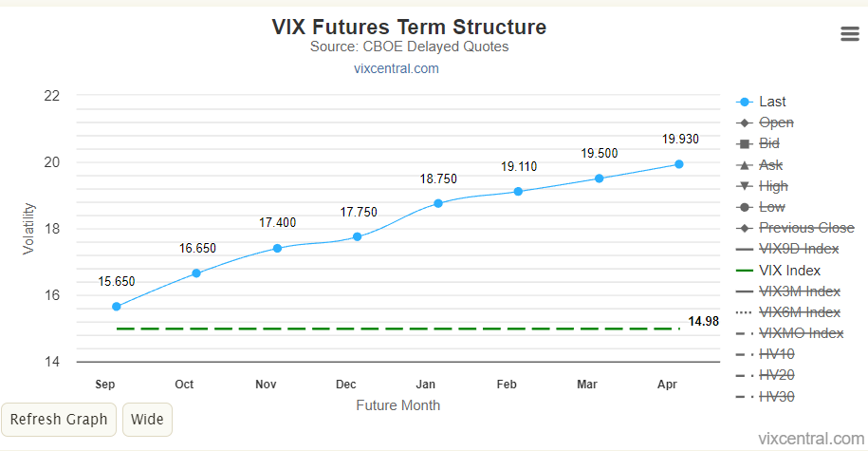Show the VIX9D Index line
This screenshot has height=451, width=868.
pyautogui.click(x=787, y=250)
